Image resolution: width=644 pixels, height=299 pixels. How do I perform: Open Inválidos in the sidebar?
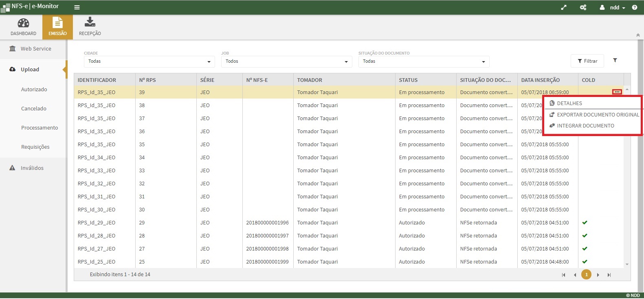[32, 168]
